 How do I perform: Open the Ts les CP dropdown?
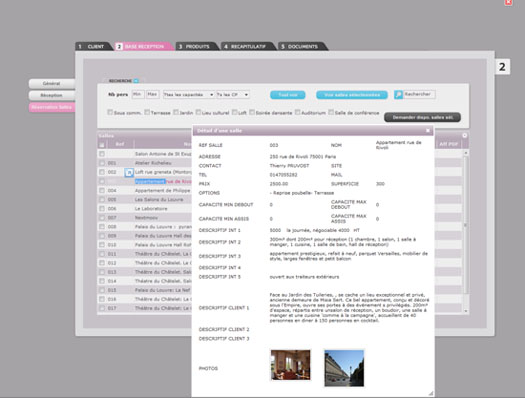[233, 95]
